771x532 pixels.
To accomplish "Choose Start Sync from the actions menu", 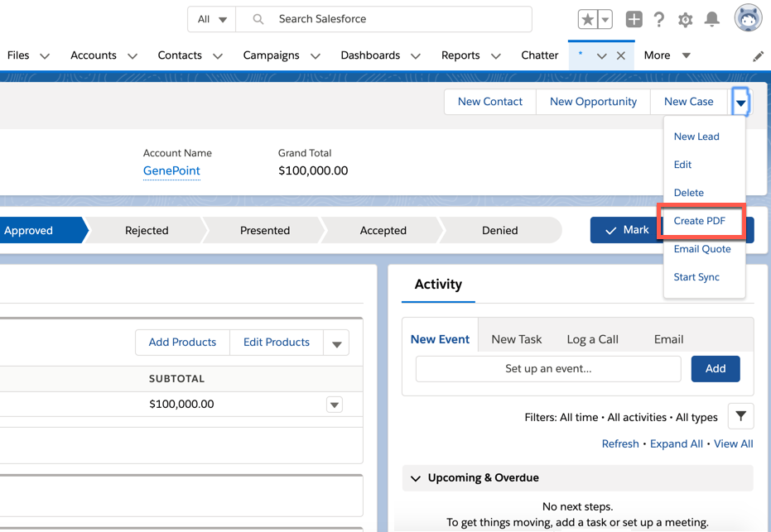I will pos(696,277).
